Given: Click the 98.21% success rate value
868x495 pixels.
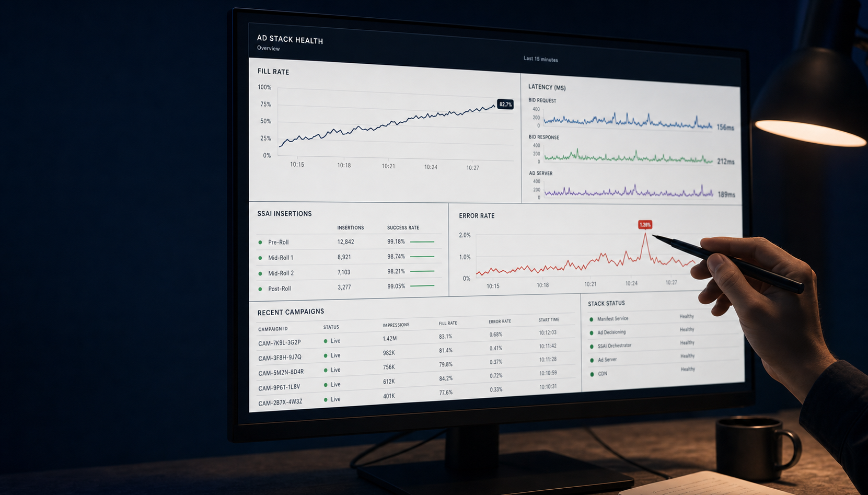Looking at the screenshot, I should (396, 271).
